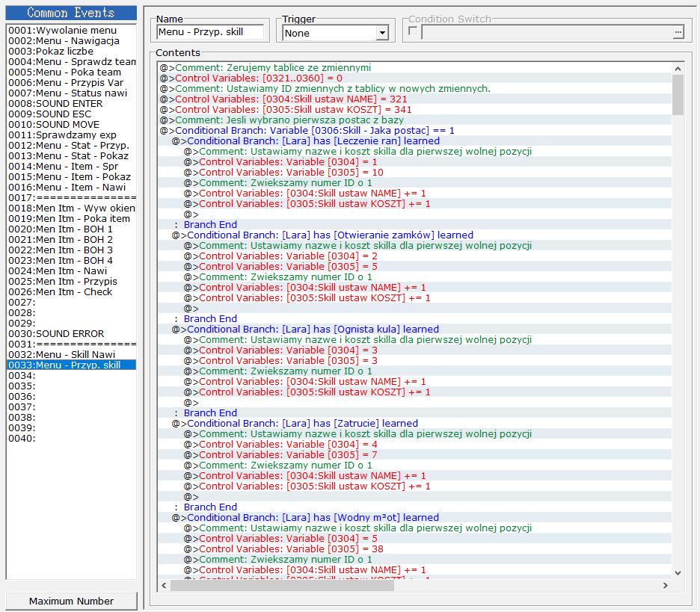
Task: Select event 0010:SOUND MOVE
Action: pos(72,125)
